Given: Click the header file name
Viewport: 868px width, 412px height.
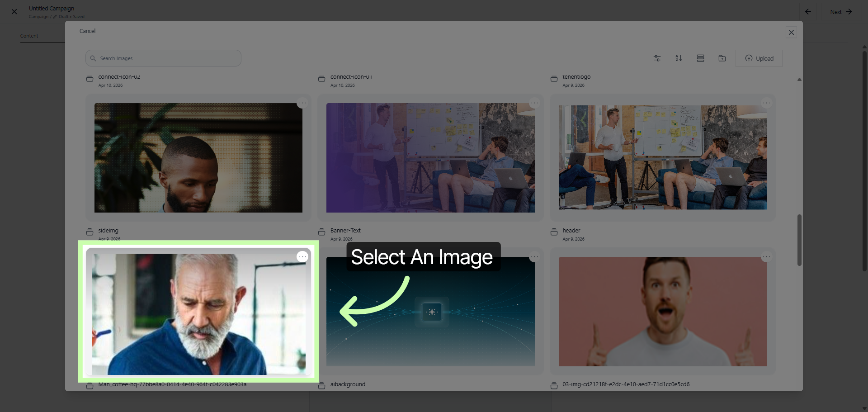Looking at the screenshot, I should coord(571,231).
